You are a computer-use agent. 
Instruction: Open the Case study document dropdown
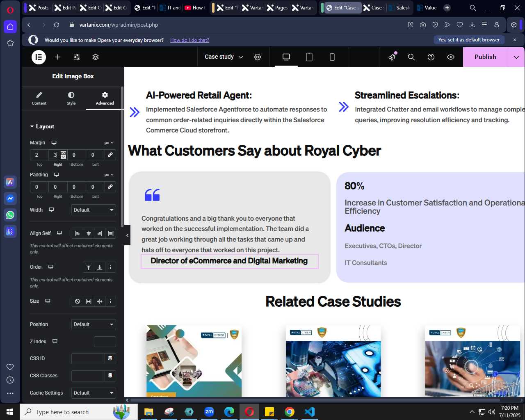pos(224,57)
